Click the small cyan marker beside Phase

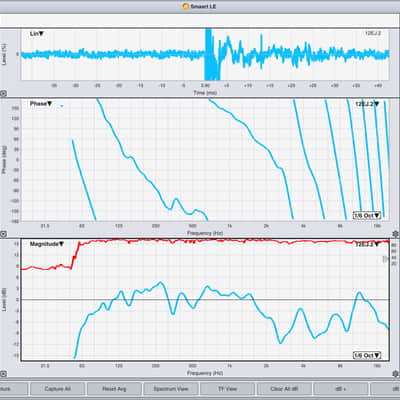coord(62,106)
